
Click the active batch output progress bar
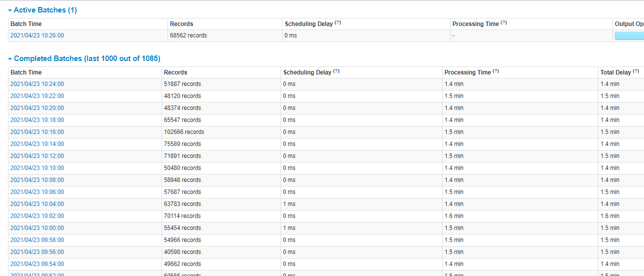click(x=629, y=35)
